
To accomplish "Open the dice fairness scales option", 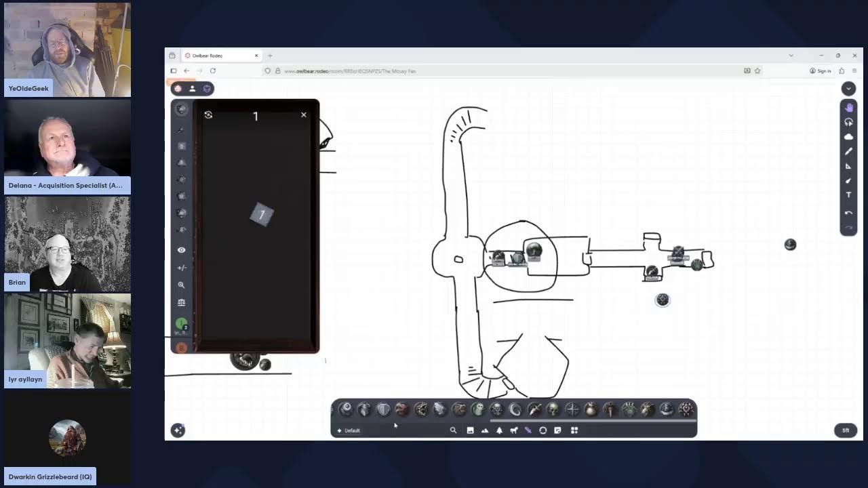I will point(181,302).
